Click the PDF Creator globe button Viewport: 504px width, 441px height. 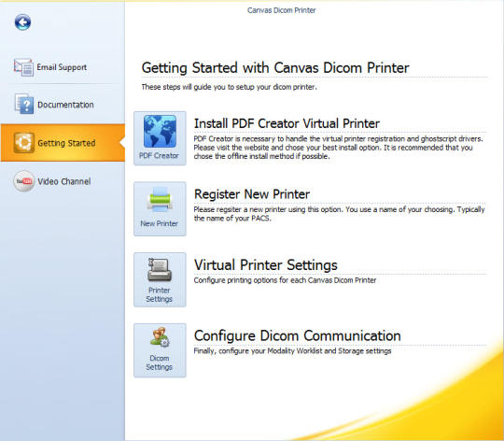pyautogui.click(x=160, y=138)
